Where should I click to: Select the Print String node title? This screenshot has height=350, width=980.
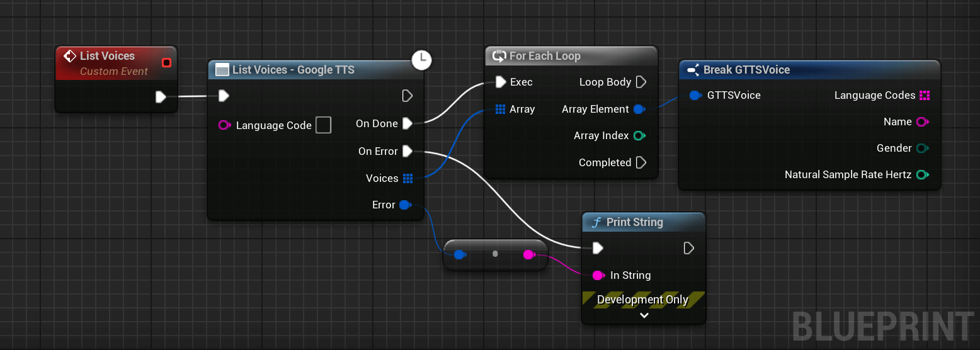pos(634,222)
